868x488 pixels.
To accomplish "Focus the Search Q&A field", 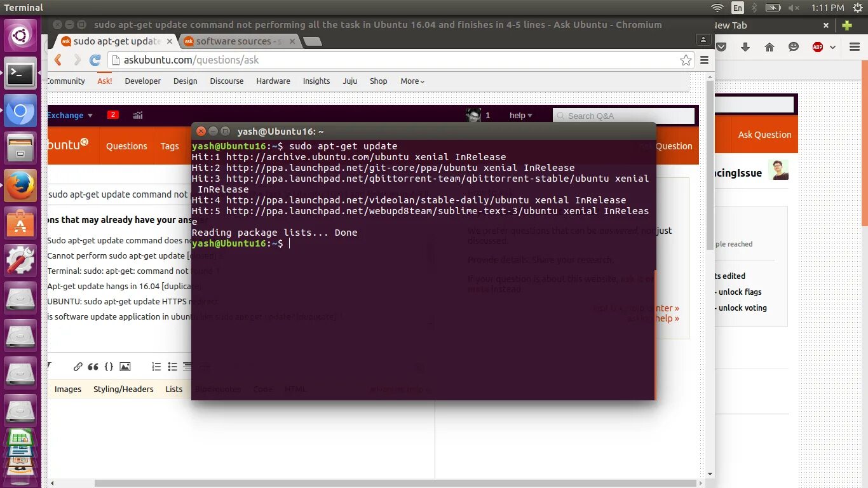I will pos(623,116).
